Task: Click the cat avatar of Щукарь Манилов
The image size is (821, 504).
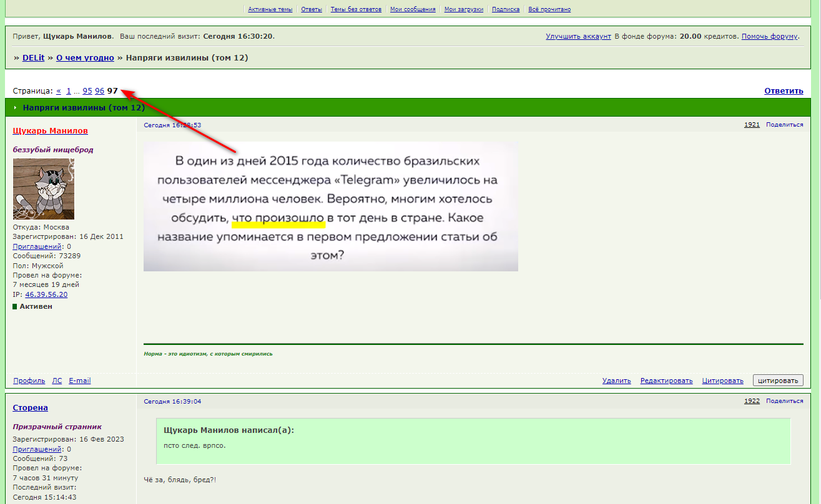Action: (44, 189)
